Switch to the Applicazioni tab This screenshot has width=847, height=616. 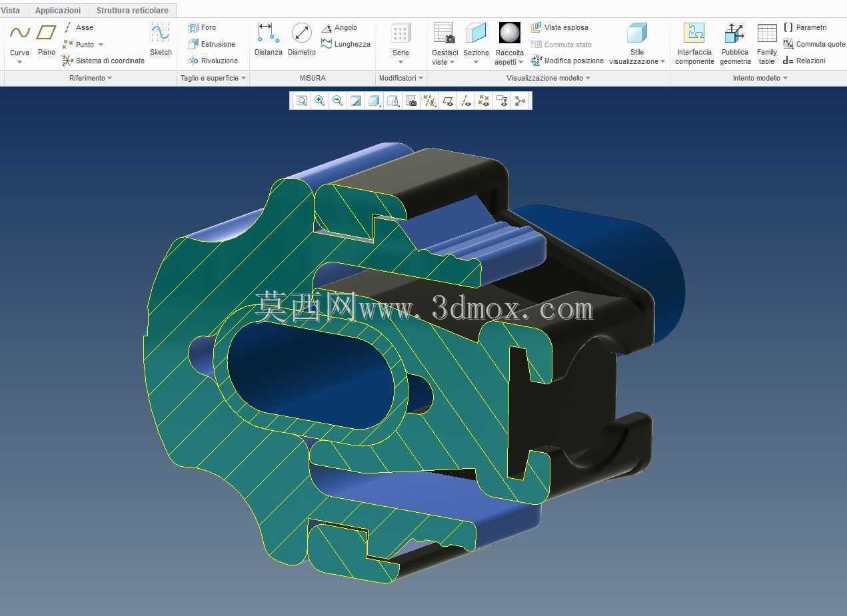tap(58, 10)
